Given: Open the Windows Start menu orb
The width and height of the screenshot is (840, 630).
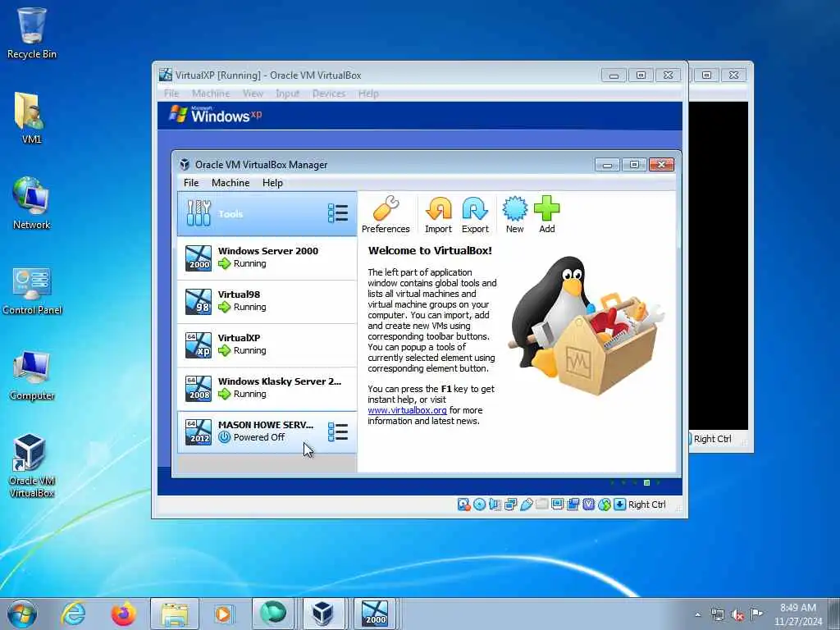Looking at the screenshot, I should tap(22, 614).
